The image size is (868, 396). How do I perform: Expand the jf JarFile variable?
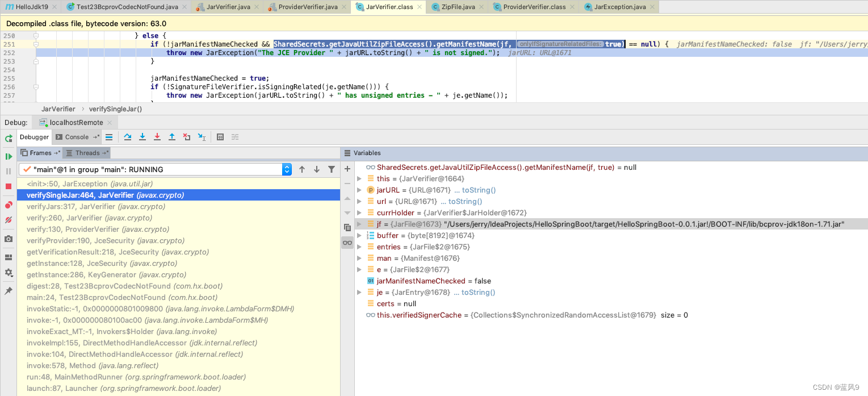point(359,224)
